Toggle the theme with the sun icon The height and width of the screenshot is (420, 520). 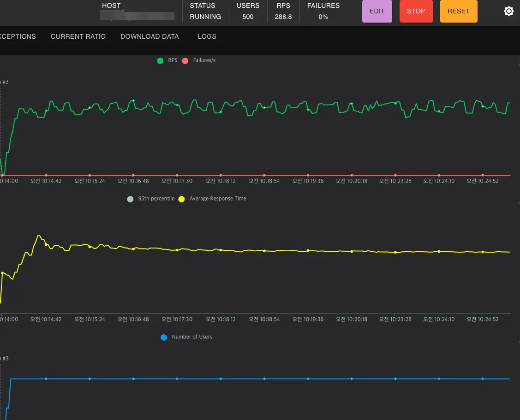click(508, 12)
